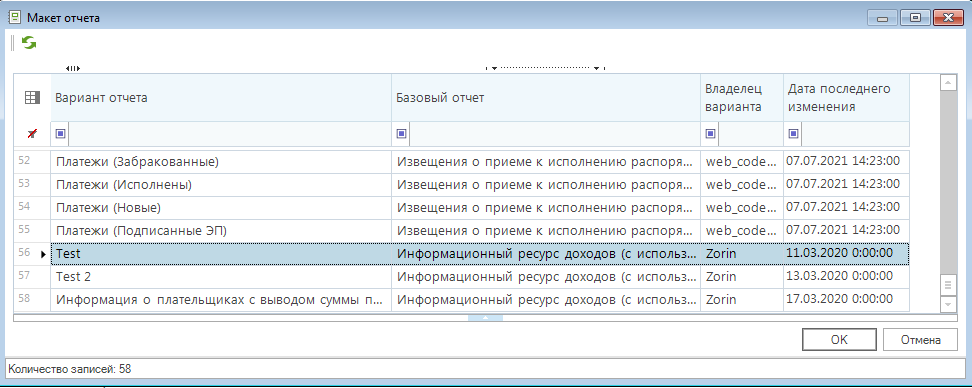This screenshot has width=972, height=388.
Task: Click date cell 13.03.2020 0:00:00
Action: coord(846,276)
